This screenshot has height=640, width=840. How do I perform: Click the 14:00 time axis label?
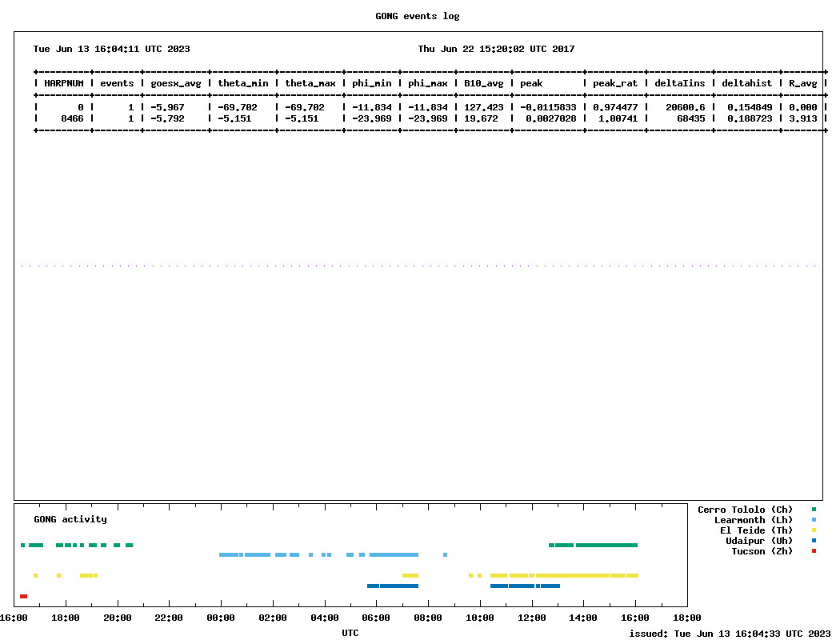583,618
